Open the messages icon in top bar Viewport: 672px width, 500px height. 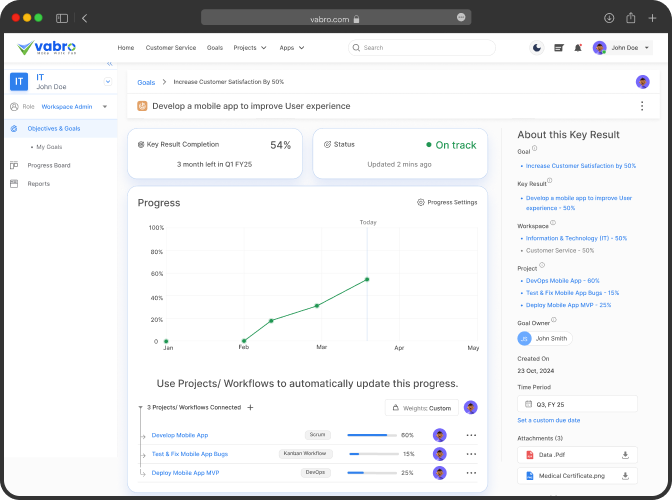(558, 47)
